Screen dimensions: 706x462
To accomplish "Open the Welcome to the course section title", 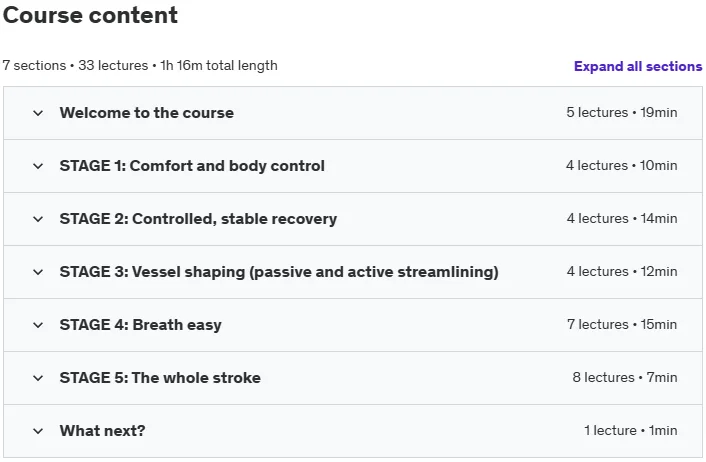I will 147,113.
